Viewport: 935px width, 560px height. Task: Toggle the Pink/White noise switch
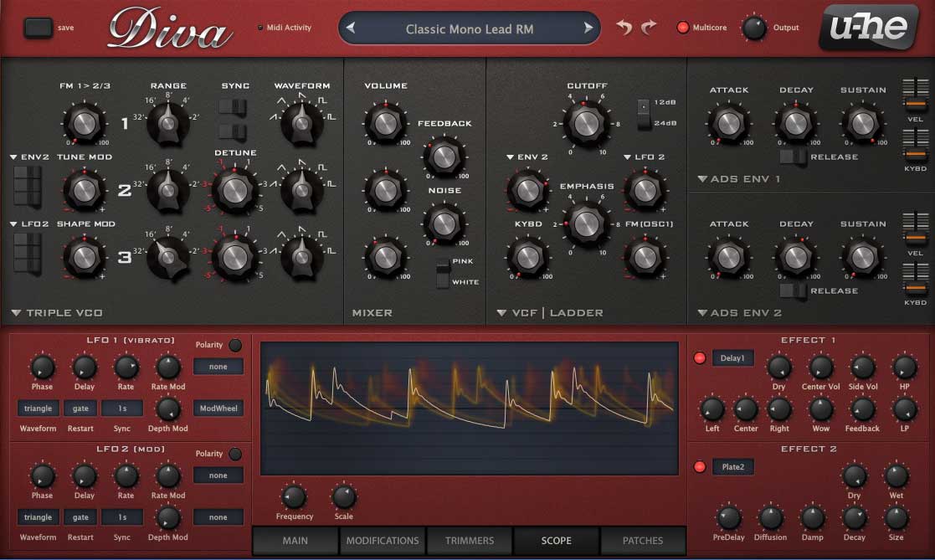(443, 273)
